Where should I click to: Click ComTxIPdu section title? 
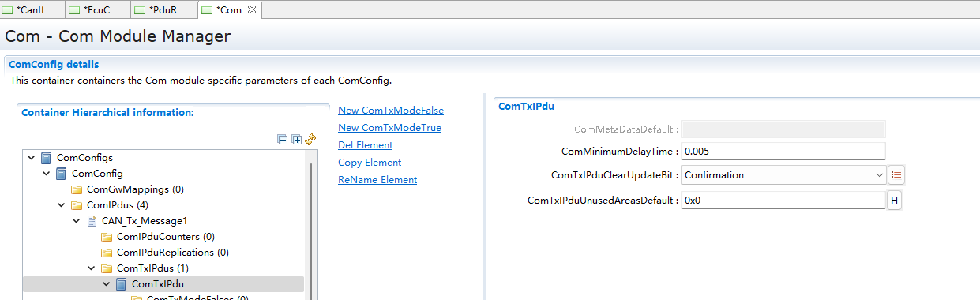[x=527, y=107]
